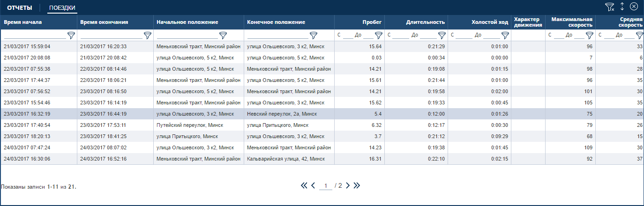Go to previous page arrow
Viewport: 644px width, 206px height.
pos(313,185)
